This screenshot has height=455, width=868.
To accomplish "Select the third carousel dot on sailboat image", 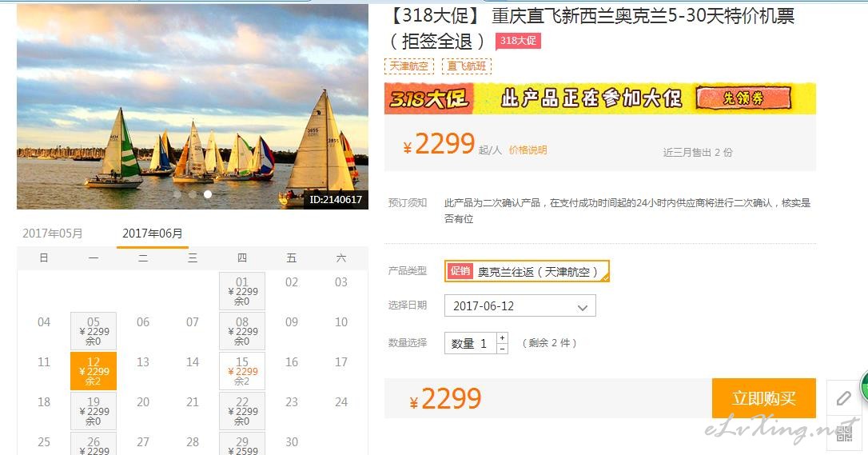I will tap(208, 194).
